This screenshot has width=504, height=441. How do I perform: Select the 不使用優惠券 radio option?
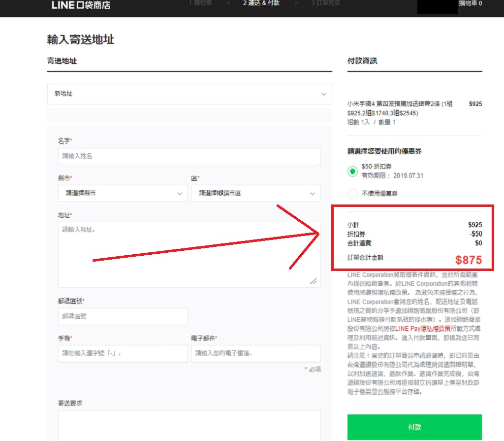pyautogui.click(x=352, y=194)
